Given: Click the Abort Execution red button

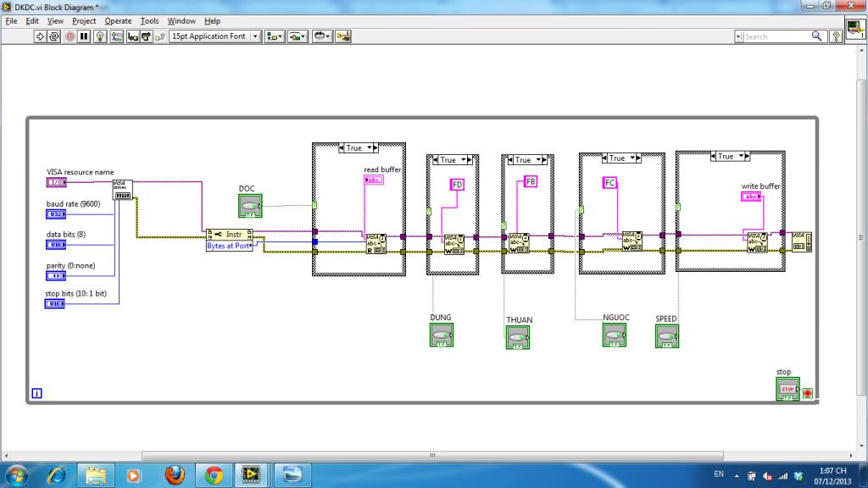Looking at the screenshot, I should (70, 36).
